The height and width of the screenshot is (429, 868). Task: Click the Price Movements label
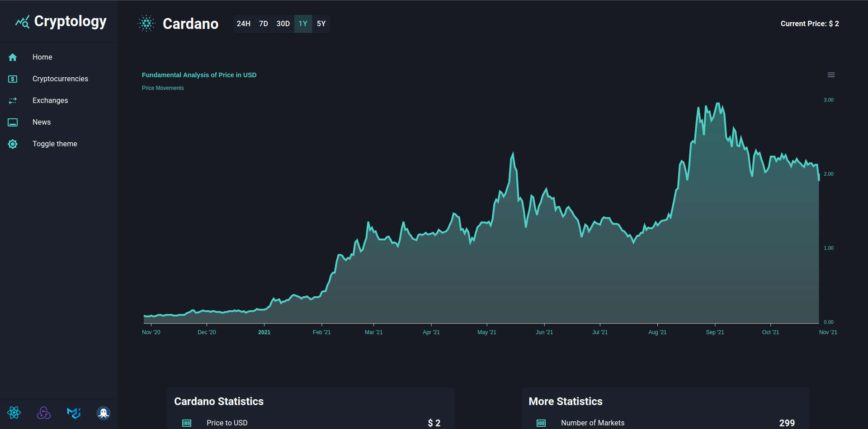coord(163,88)
